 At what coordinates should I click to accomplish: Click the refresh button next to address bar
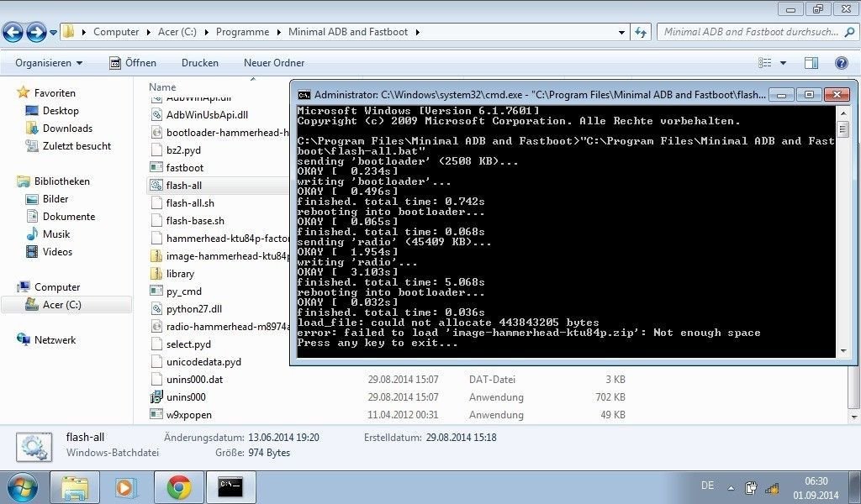(x=640, y=33)
